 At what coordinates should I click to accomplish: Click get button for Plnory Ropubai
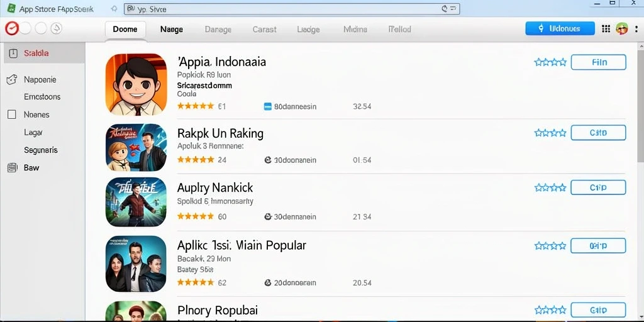tap(599, 309)
